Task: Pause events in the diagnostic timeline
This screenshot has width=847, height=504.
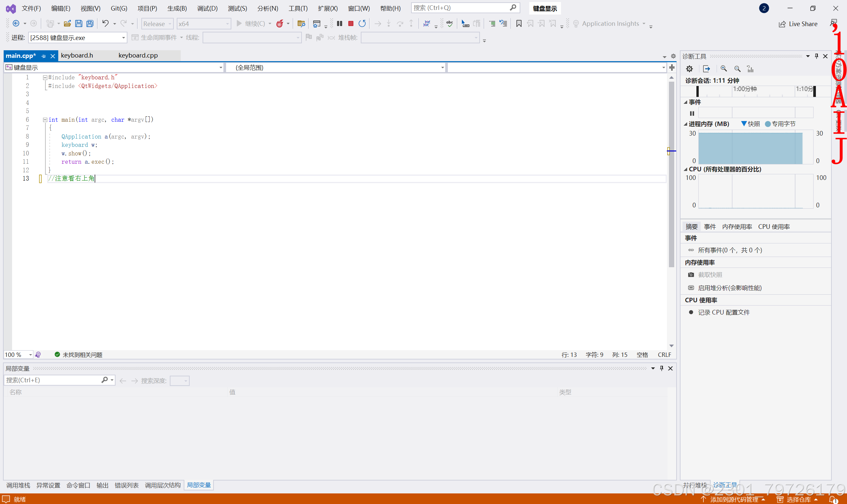Action: (692, 113)
